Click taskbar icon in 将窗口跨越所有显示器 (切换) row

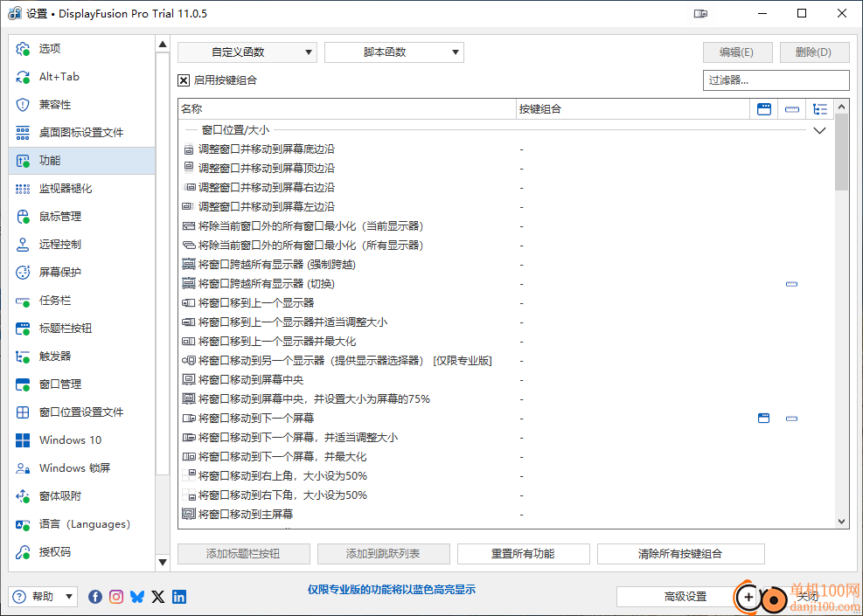click(792, 284)
